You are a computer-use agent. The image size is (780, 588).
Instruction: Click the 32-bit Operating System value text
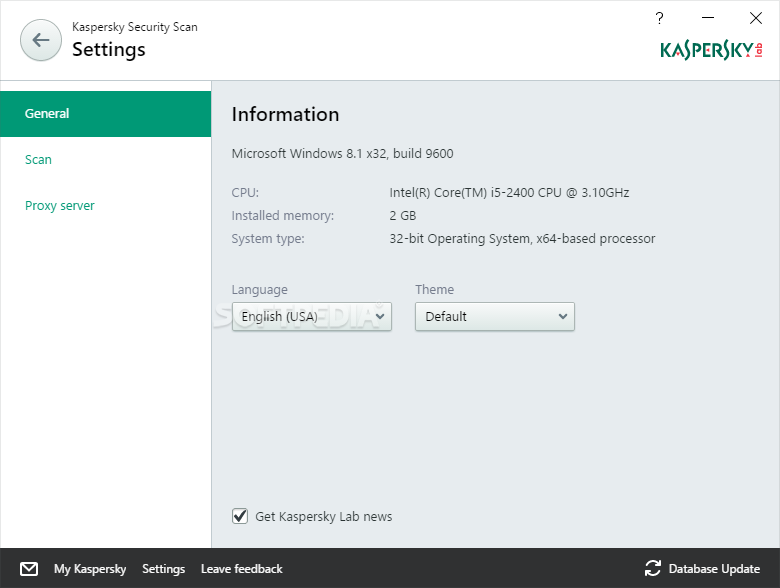pos(522,239)
